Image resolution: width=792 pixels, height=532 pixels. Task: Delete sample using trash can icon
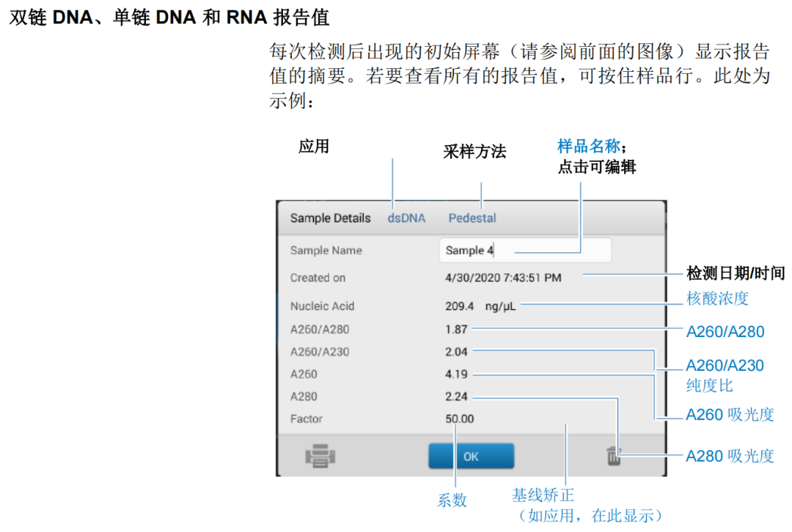(x=614, y=456)
